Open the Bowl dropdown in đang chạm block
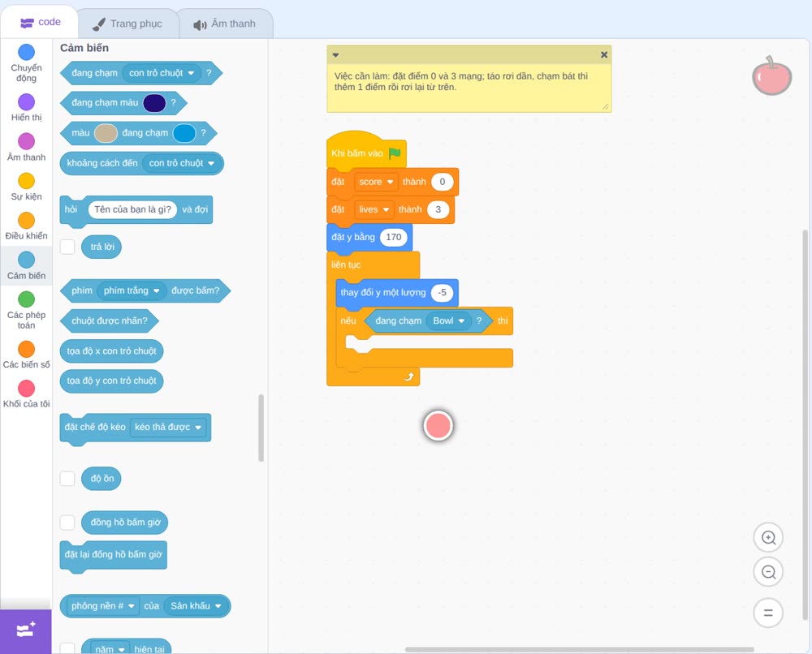This screenshot has width=812, height=654. tap(449, 321)
